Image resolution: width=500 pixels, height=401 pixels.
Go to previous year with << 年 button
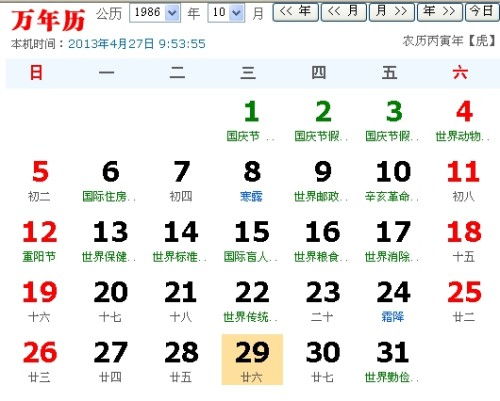coord(296,12)
